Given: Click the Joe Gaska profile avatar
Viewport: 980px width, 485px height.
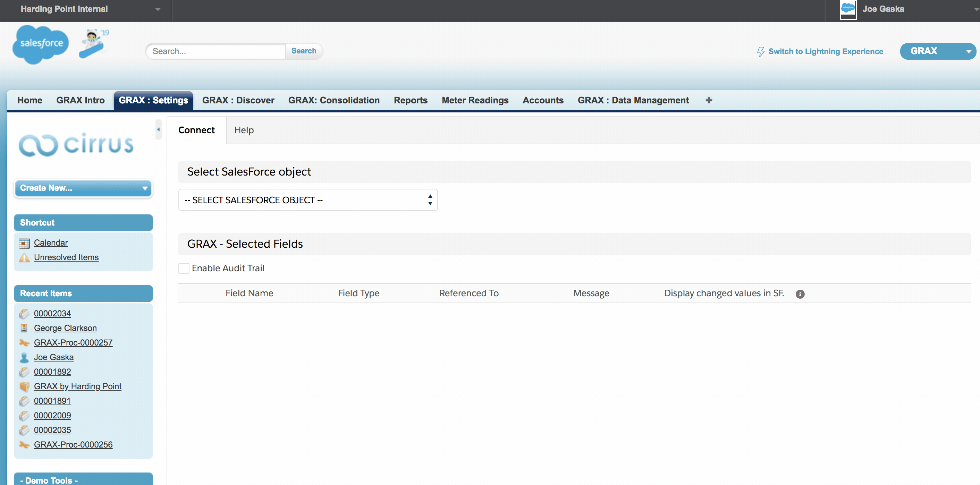Looking at the screenshot, I should click(x=847, y=9).
